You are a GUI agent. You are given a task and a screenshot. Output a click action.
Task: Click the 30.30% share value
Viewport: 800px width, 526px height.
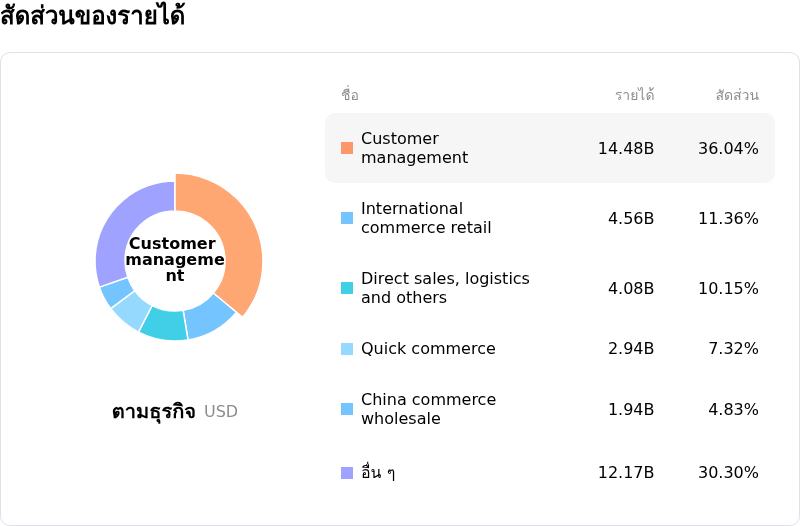tap(728, 472)
